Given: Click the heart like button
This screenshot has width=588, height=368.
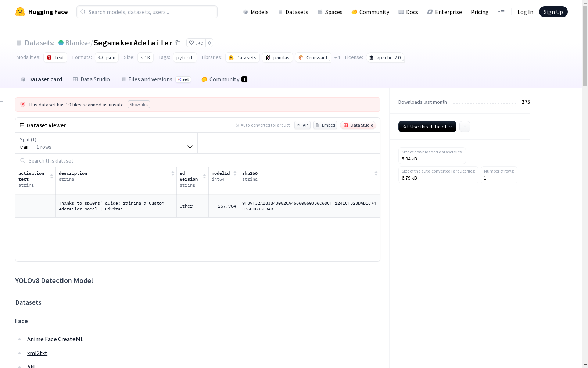Looking at the screenshot, I should coord(196,43).
